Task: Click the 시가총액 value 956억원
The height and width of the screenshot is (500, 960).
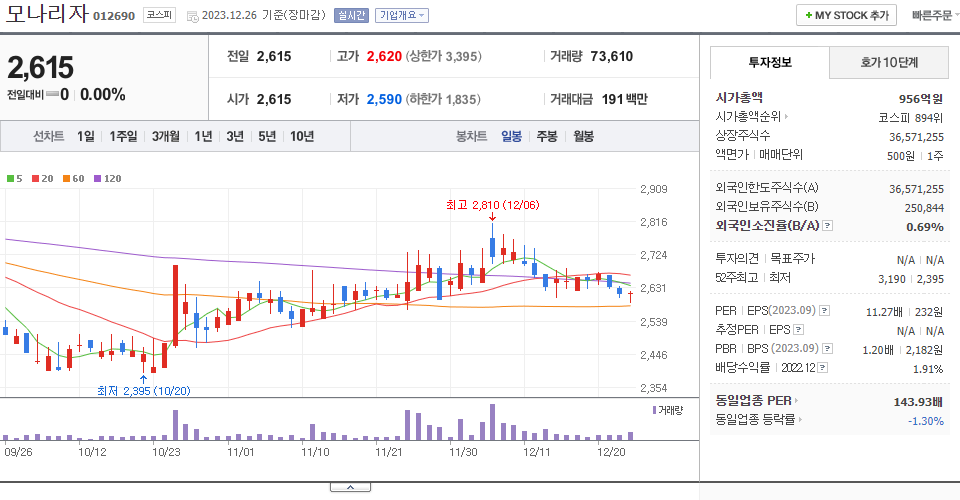Action: (x=921, y=99)
